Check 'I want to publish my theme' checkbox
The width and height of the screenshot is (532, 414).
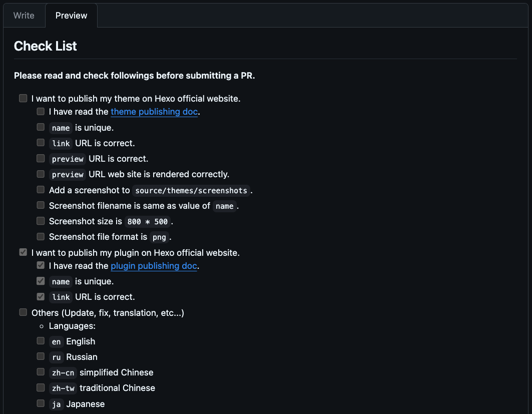(23, 99)
